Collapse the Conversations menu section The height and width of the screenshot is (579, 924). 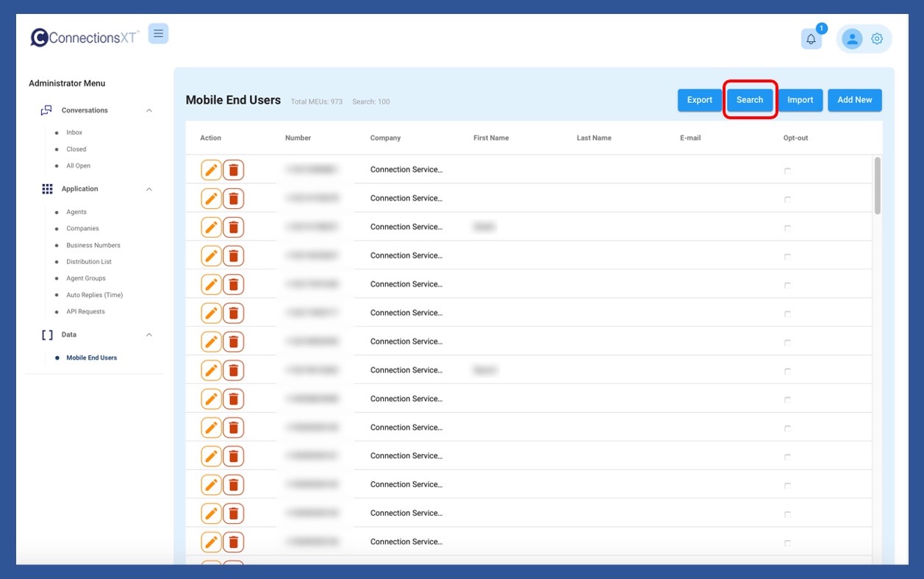click(x=149, y=110)
